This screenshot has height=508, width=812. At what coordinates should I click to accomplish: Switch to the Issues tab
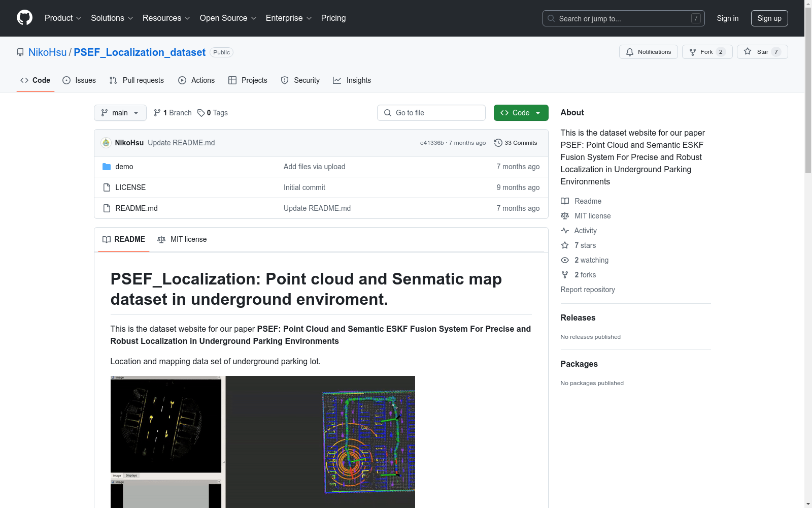(79, 80)
